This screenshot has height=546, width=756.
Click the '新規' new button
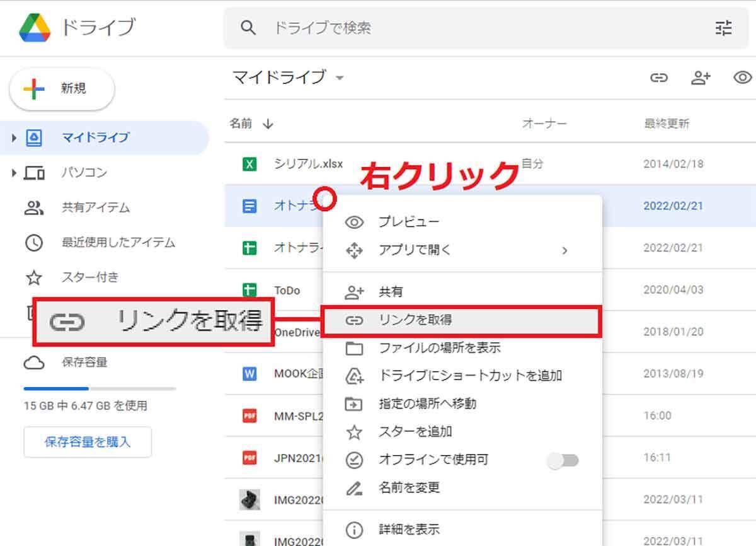pyautogui.click(x=62, y=89)
